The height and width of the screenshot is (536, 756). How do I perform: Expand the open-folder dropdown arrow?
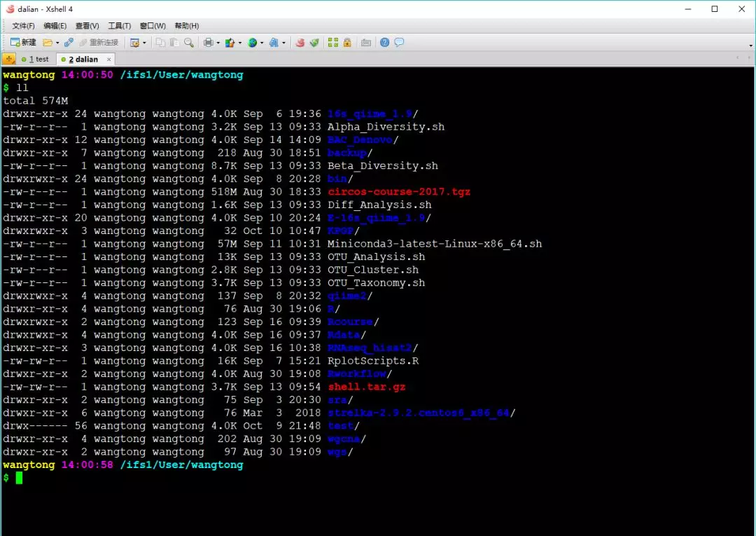coord(57,43)
